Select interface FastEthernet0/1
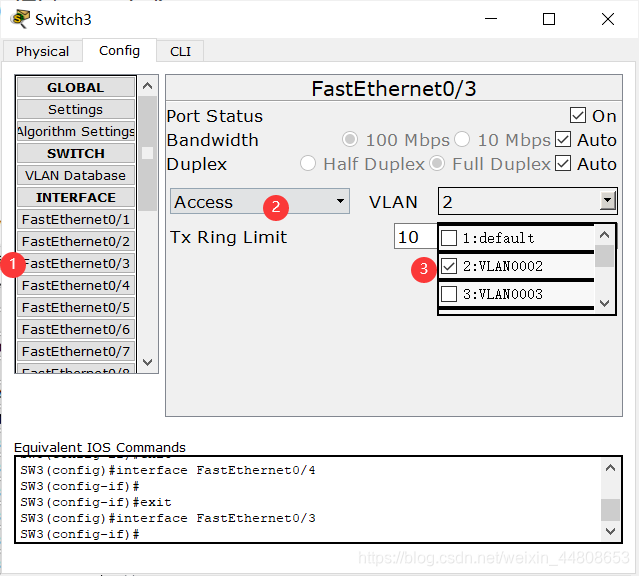This screenshot has width=639, height=576. tap(76, 219)
